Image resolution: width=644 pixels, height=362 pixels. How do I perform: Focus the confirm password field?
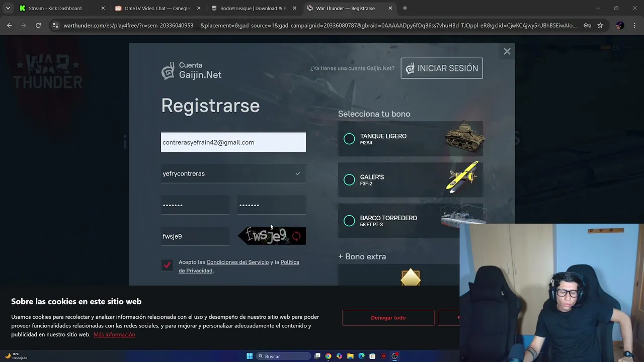(272, 205)
